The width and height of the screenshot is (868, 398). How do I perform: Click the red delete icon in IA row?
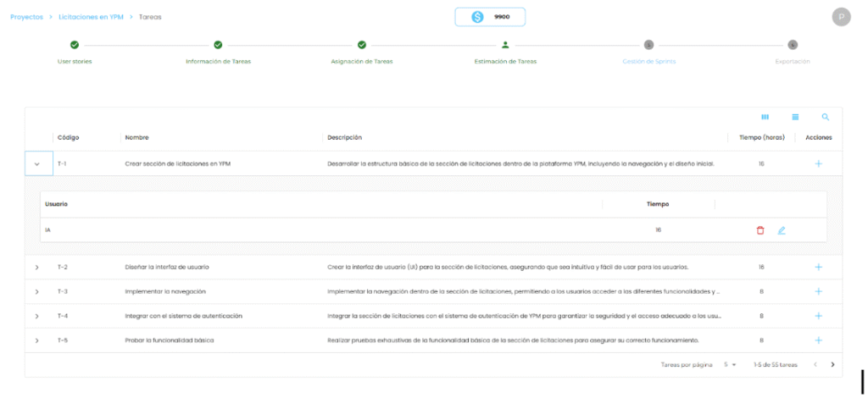point(759,230)
